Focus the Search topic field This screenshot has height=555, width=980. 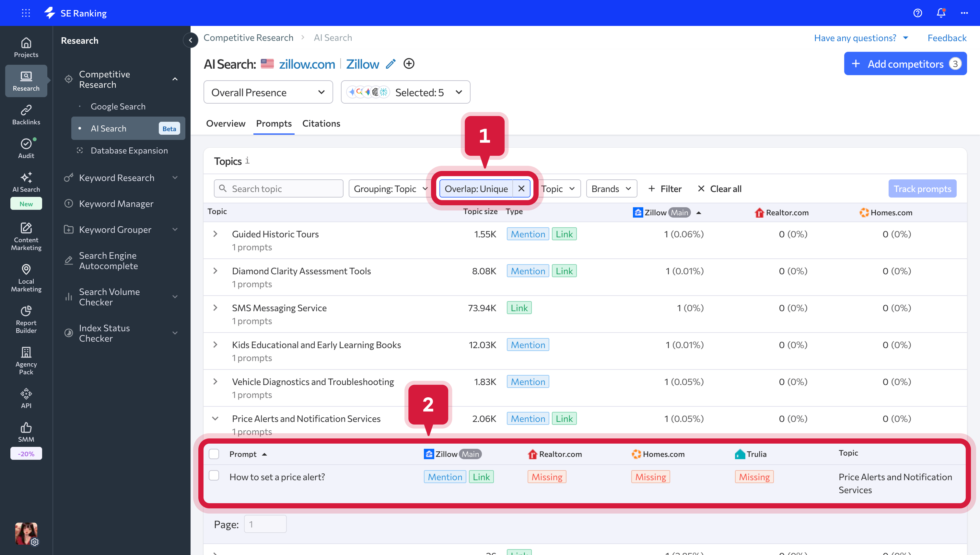point(278,189)
